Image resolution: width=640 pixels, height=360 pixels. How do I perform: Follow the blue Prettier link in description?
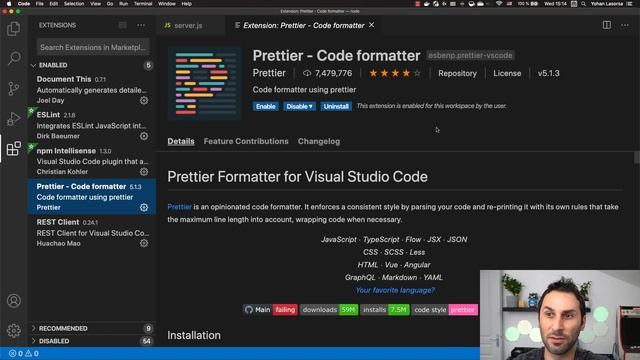coord(179,207)
